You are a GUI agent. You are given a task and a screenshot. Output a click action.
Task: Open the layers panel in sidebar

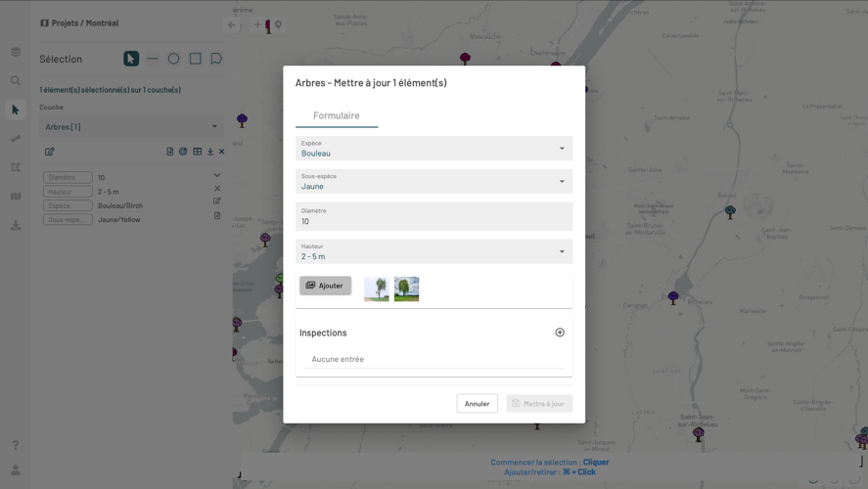[16, 52]
